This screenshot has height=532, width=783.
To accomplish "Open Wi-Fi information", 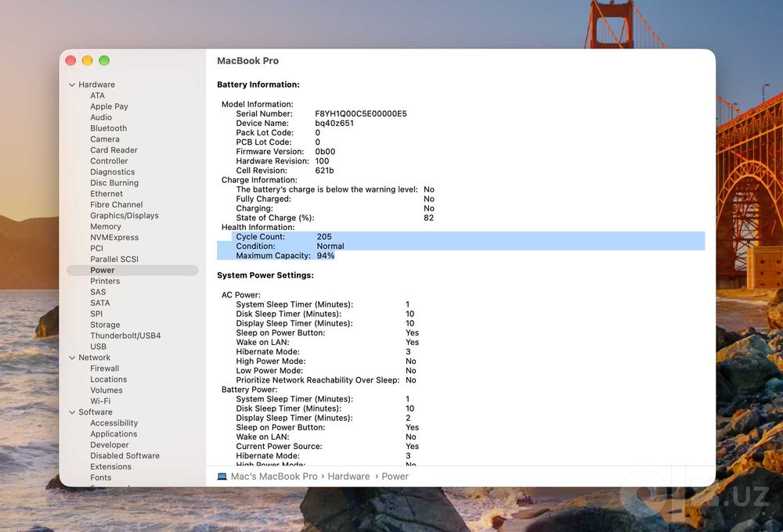I will tap(100, 402).
